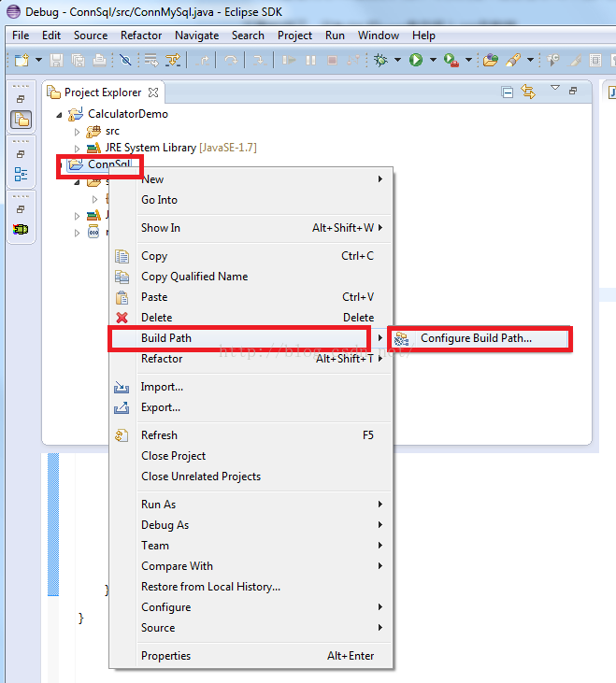Click the Open Type folder icon
This screenshot has height=683, width=616.
[x=490, y=60]
